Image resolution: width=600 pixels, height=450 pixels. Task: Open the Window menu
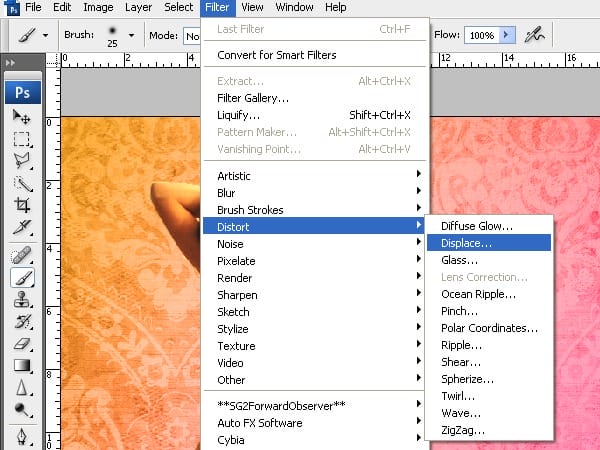tap(294, 7)
